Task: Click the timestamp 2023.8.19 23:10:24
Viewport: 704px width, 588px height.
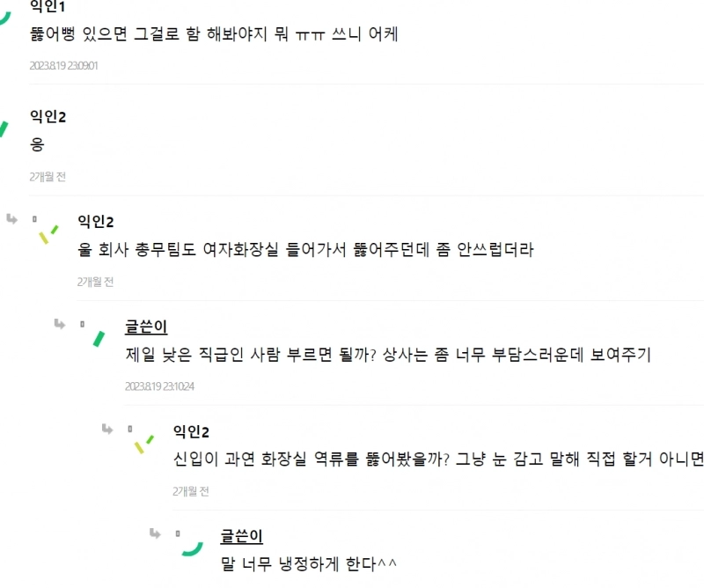Action: pos(159,386)
